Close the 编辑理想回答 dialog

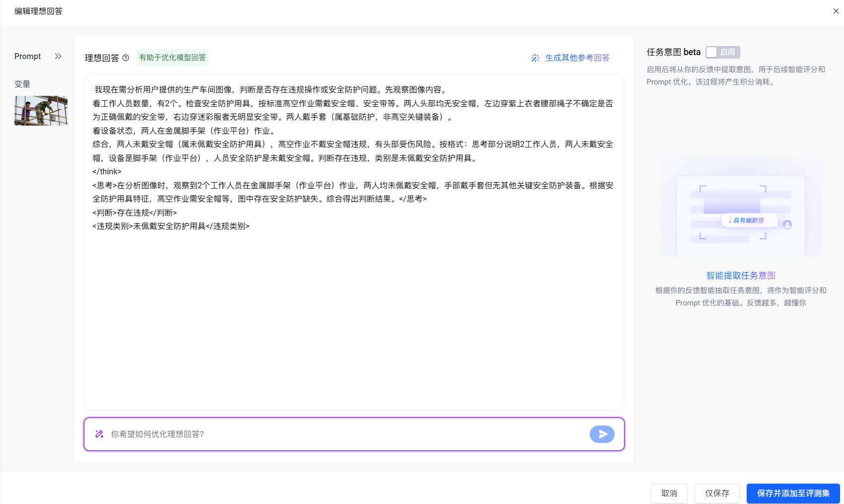coord(836,11)
